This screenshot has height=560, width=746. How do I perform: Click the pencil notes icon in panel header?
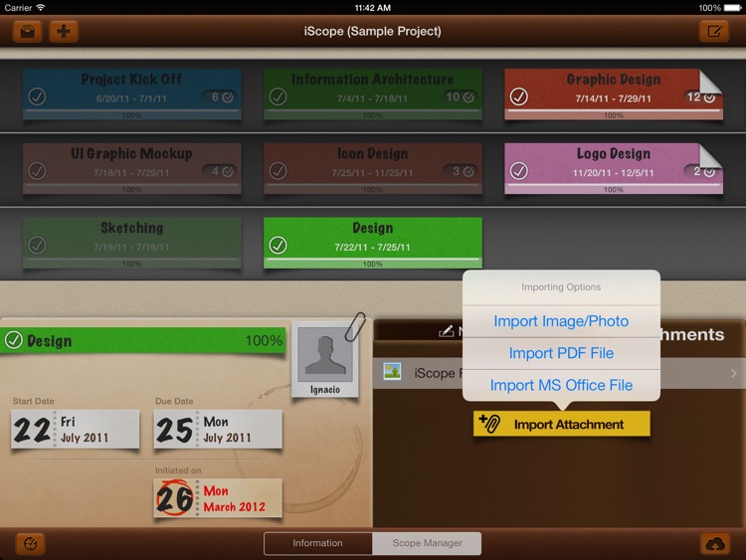446,331
